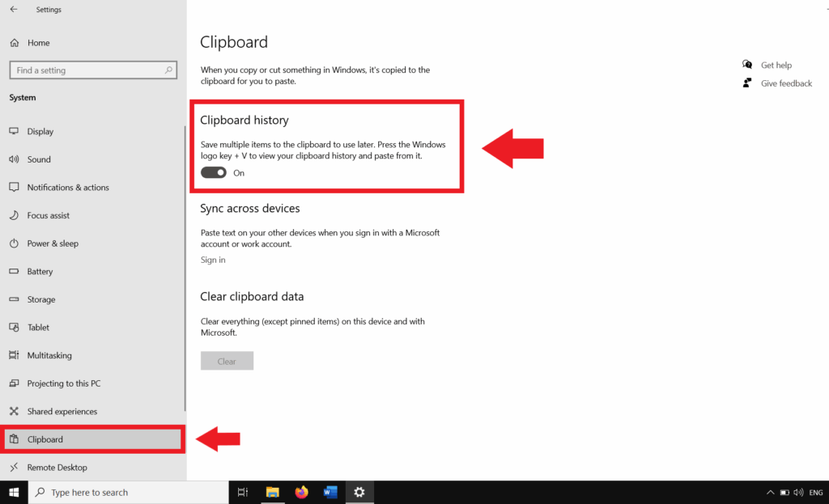Sign in for sync across devices

[212, 260]
